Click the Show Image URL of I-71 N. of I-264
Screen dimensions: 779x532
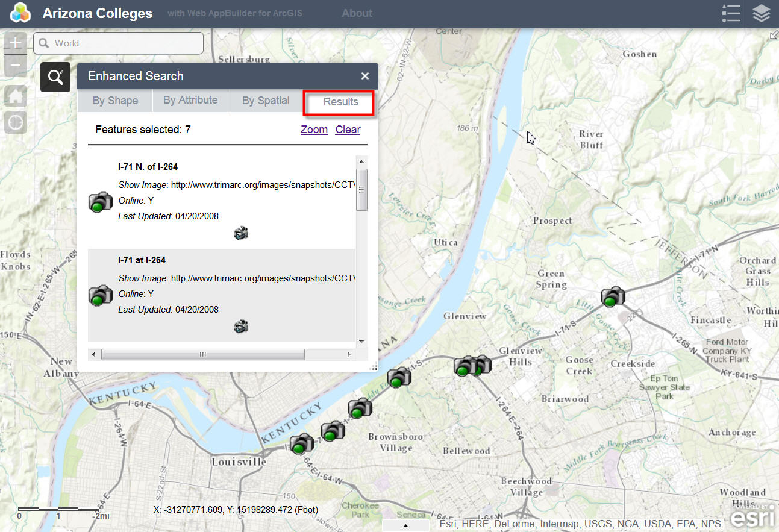(263, 185)
